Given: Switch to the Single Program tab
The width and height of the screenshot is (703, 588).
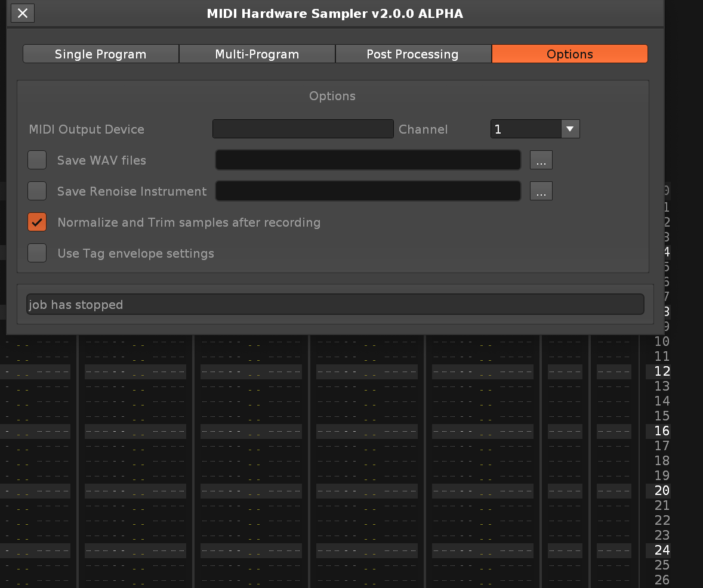Looking at the screenshot, I should coord(101,54).
